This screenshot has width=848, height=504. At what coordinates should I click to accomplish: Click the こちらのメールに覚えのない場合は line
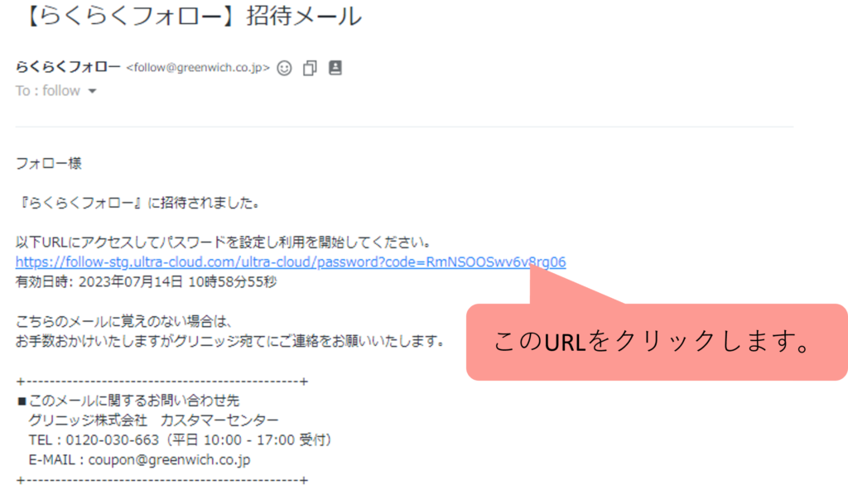(124, 322)
